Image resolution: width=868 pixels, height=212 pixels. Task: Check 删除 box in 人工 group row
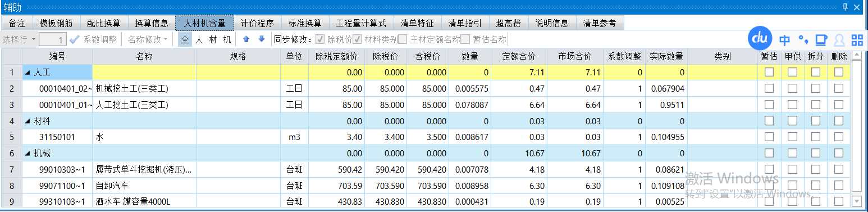pos(839,72)
